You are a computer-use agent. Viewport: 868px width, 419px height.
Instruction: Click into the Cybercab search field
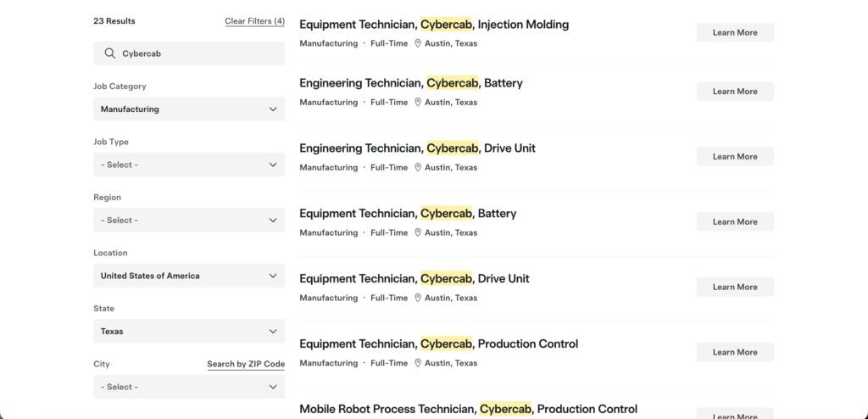[x=199, y=53]
